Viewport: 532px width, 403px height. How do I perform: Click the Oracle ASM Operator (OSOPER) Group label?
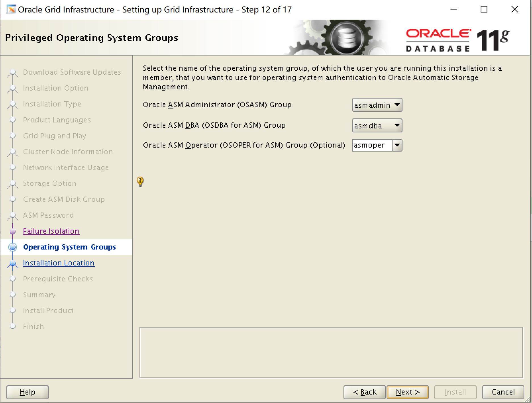(244, 145)
